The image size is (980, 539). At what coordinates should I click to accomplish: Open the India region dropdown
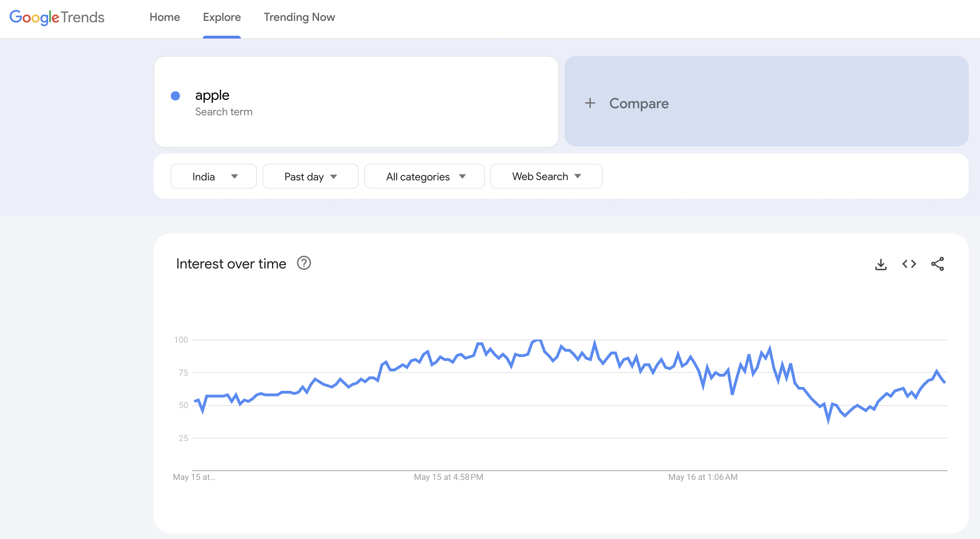tap(213, 176)
